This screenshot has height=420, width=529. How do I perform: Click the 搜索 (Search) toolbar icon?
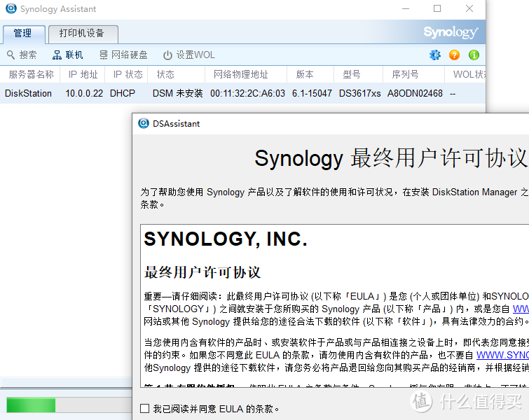(x=11, y=55)
